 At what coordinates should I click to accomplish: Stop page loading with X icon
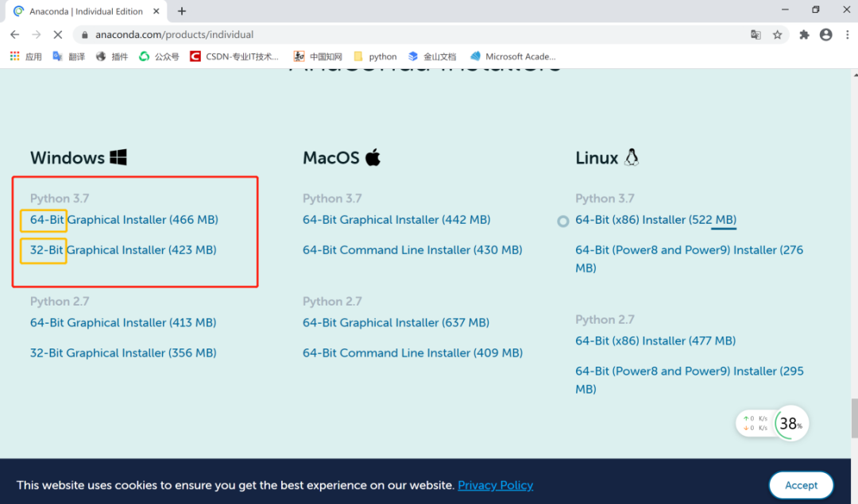tap(57, 34)
